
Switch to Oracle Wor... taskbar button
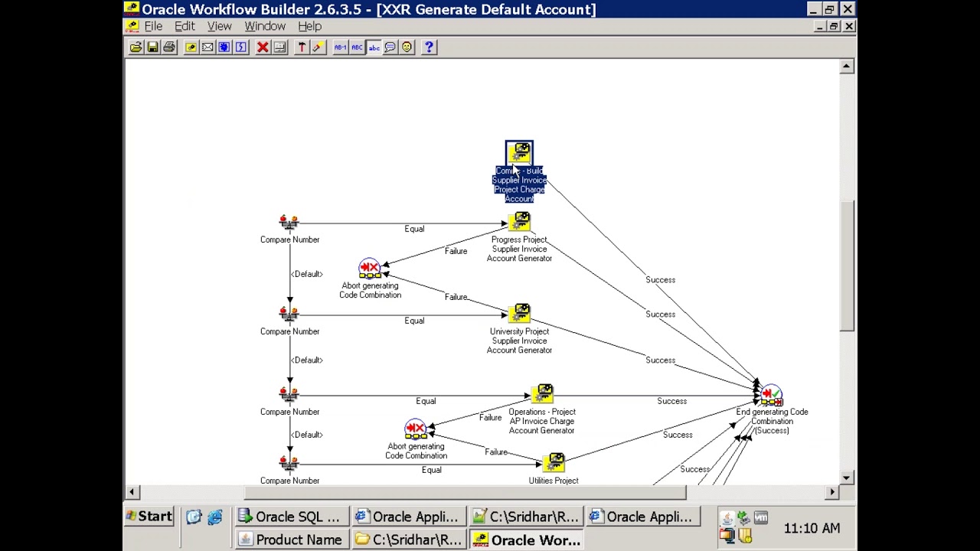coord(526,540)
